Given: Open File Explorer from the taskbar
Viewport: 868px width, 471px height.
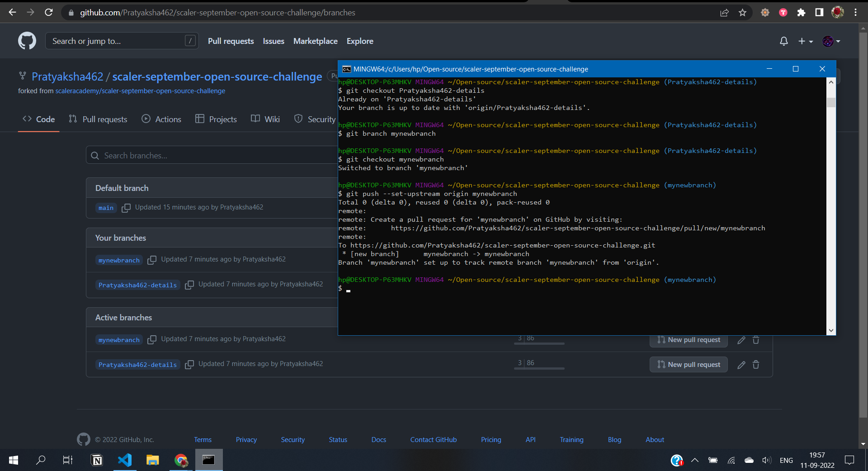Looking at the screenshot, I should coord(152,460).
